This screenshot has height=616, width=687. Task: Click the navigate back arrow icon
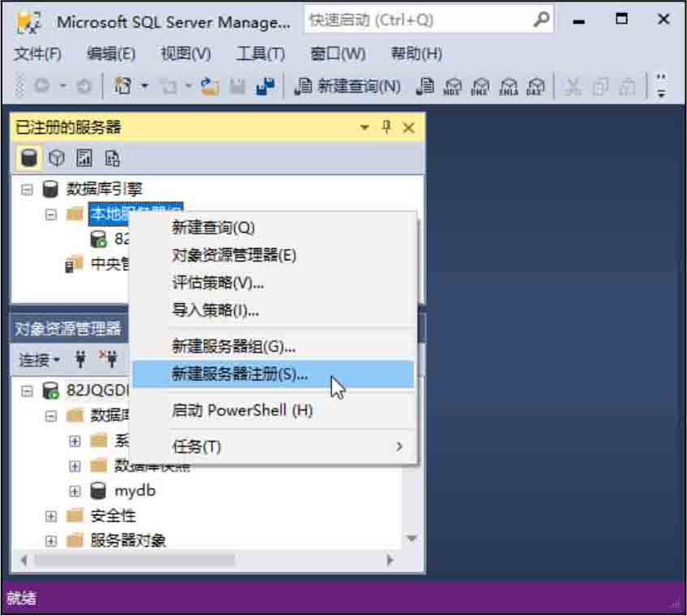click(x=41, y=85)
